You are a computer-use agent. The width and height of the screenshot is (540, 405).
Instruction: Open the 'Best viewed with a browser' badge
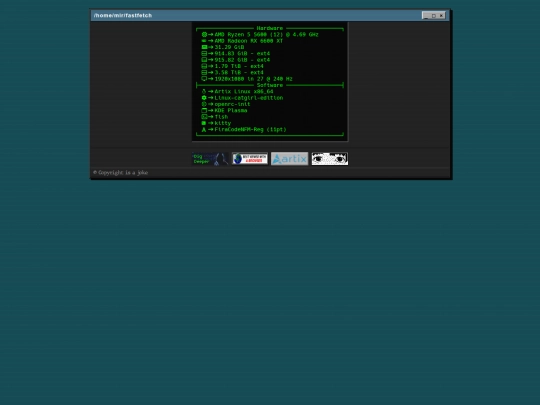point(250,159)
